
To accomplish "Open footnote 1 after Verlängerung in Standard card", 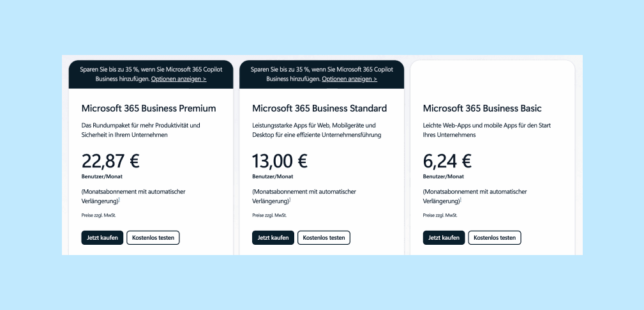I will point(290,200).
